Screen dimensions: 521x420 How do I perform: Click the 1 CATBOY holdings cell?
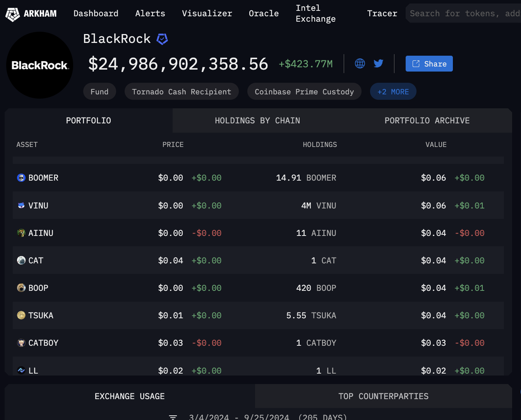point(316,343)
